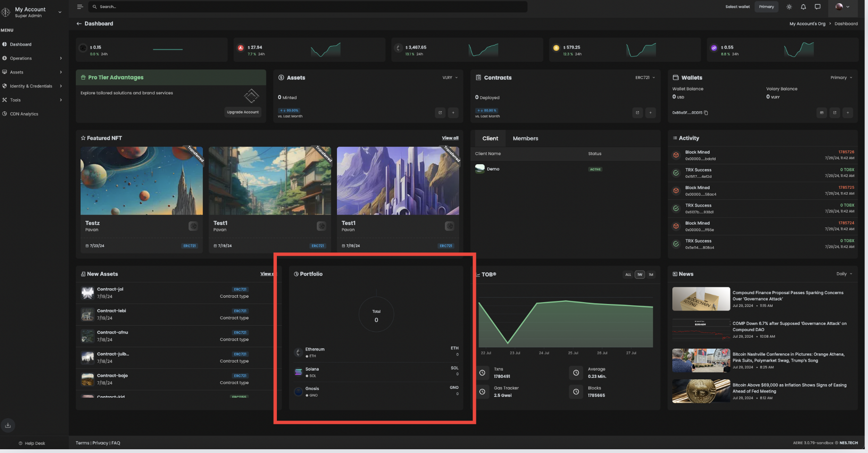Open external link icon in Contracts card
Screen dimensions: 868x453
(x=637, y=112)
